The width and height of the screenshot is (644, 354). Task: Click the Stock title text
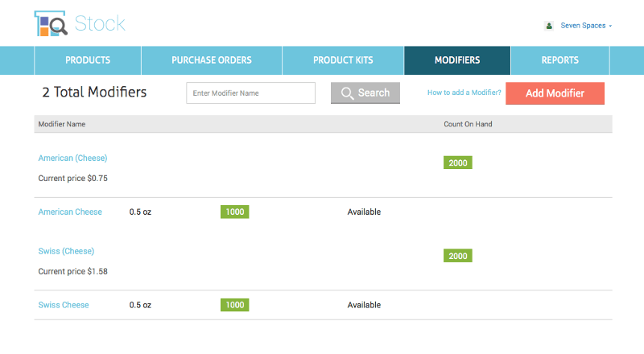(100, 23)
